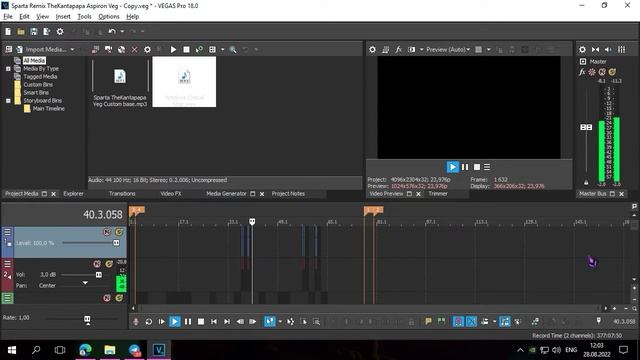Screen dimensions: 640x360
Task: Select the All Media tree node
Action: click(34, 60)
